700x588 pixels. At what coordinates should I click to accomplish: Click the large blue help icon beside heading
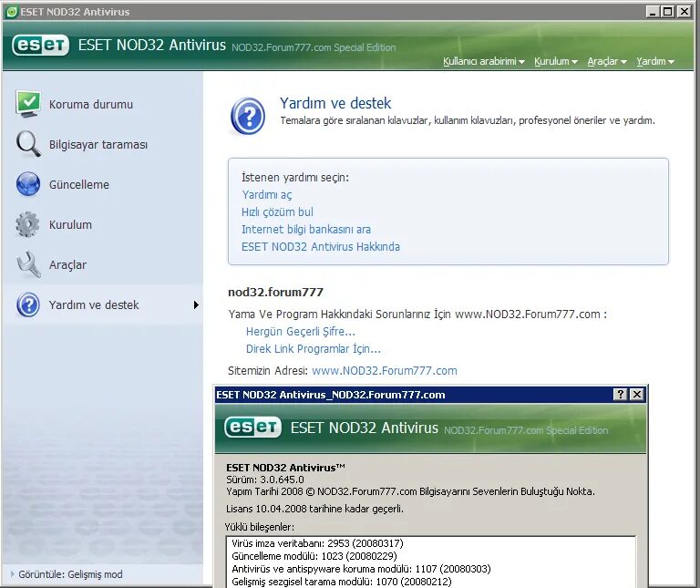pyautogui.click(x=248, y=116)
